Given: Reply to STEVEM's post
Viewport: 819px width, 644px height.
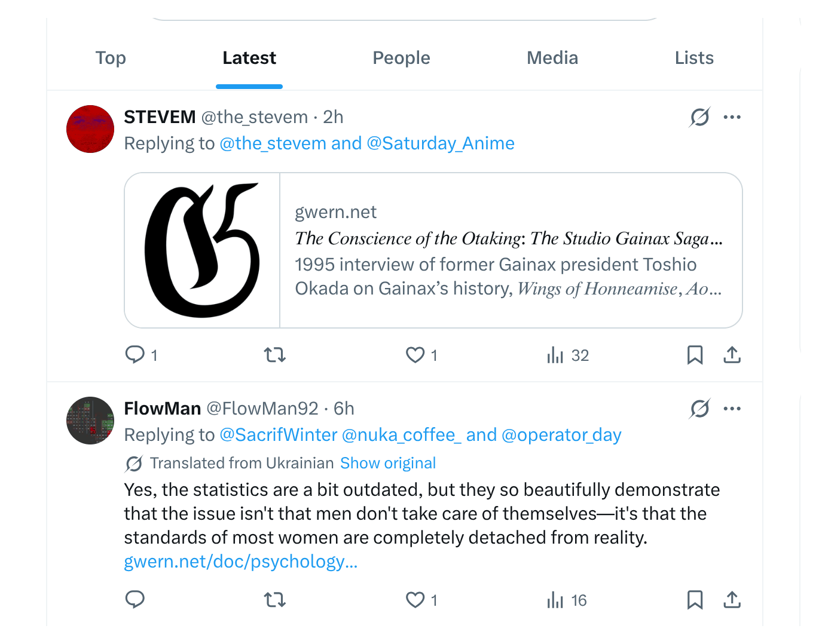Looking at the screenshot, I should click(x=135, y=355).
